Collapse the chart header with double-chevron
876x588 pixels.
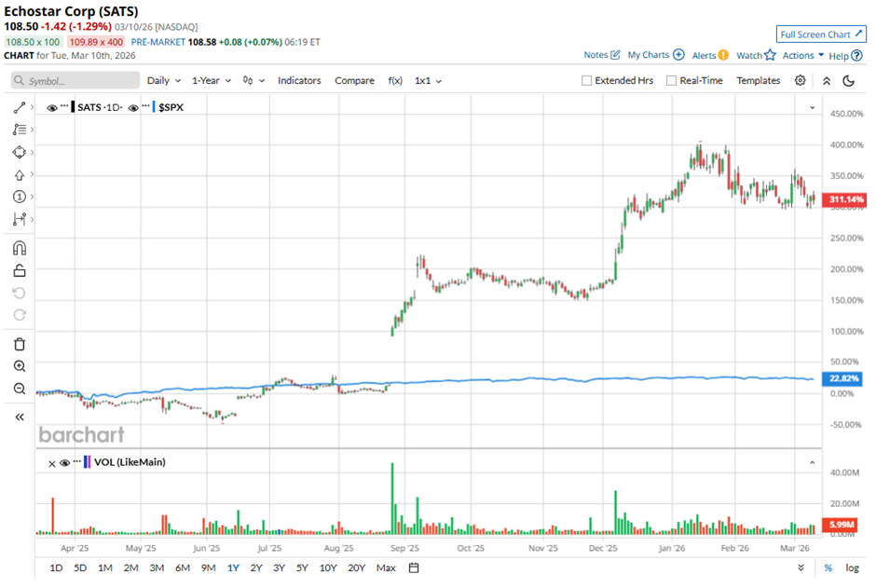tap(827, 81)
